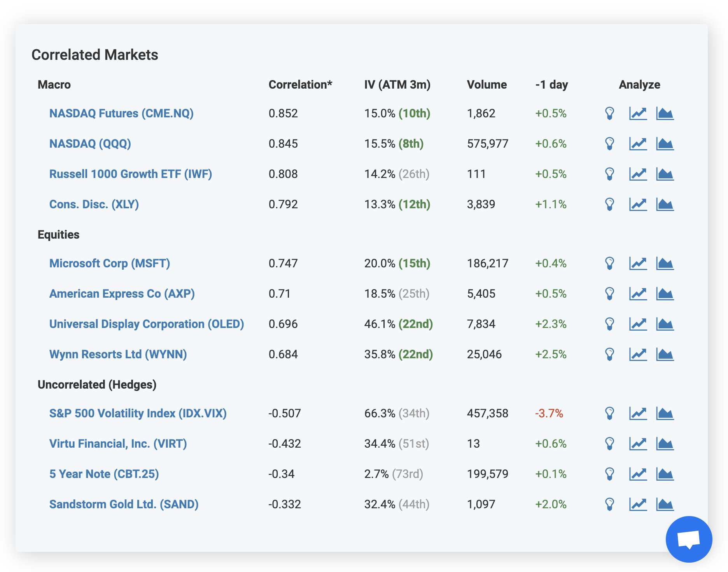Click lightbulb icon for NASDAQ Futures row
728x572 pixels.
[x=610, y=113]
